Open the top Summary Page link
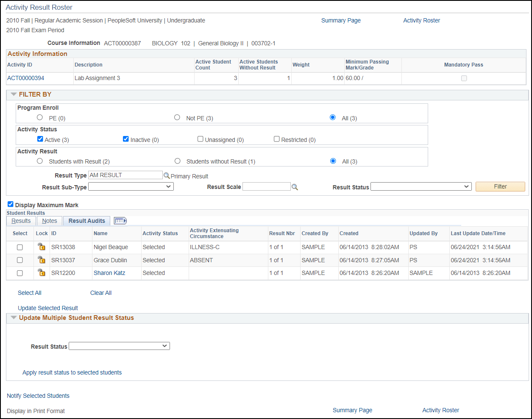Screen dimensions: 532x419 [341, 20]
